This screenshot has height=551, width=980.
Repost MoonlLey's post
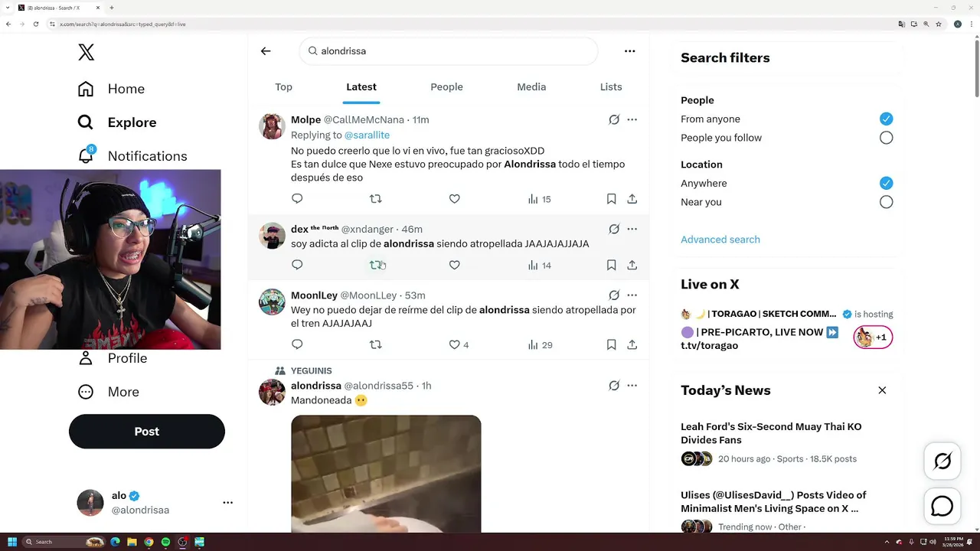coord(375,344)
